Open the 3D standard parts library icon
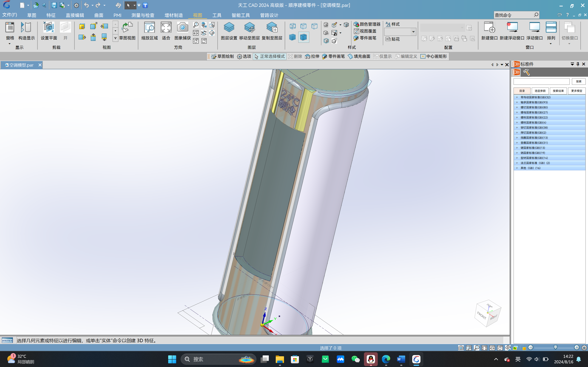 pos(516,72)
